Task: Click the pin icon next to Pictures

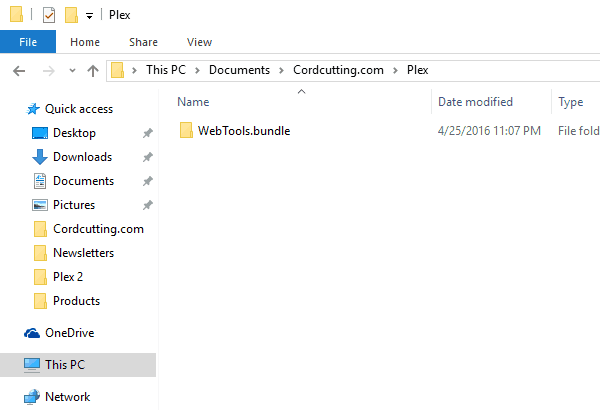Action: pyautogui.click(x=148, y=205)
